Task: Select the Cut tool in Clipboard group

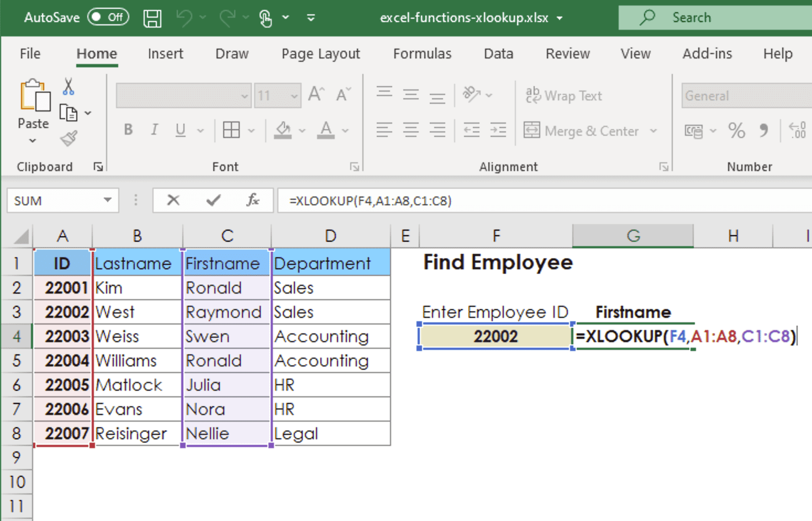Action: point(68,87)
